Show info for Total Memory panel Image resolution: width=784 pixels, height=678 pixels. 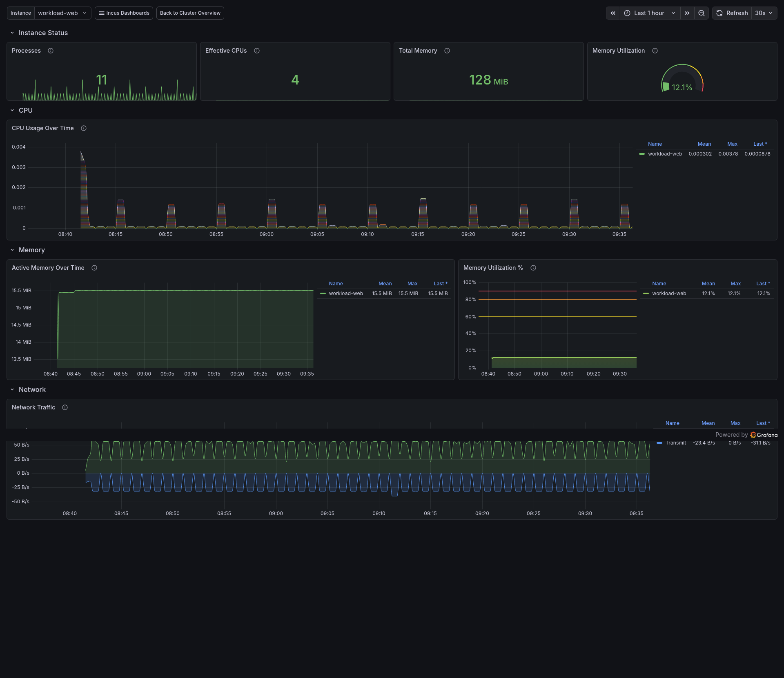click(447, 51)
